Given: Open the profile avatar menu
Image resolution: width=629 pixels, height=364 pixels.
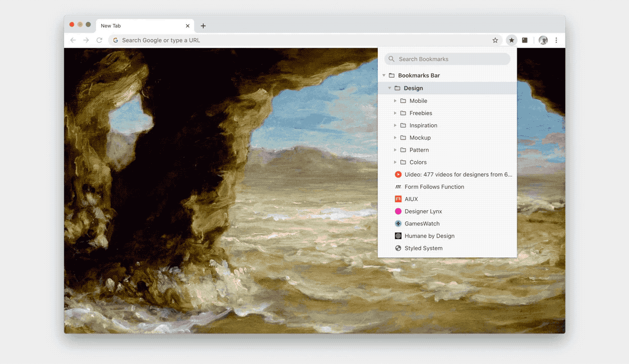Looking at the screenshot, I should point(544,40).
